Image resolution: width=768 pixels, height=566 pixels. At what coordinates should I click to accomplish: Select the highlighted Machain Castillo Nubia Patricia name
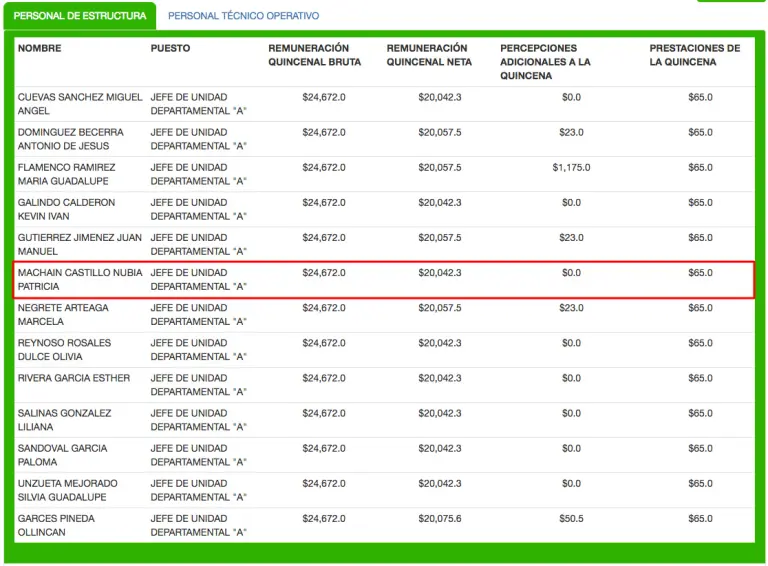tap(79, 279)
